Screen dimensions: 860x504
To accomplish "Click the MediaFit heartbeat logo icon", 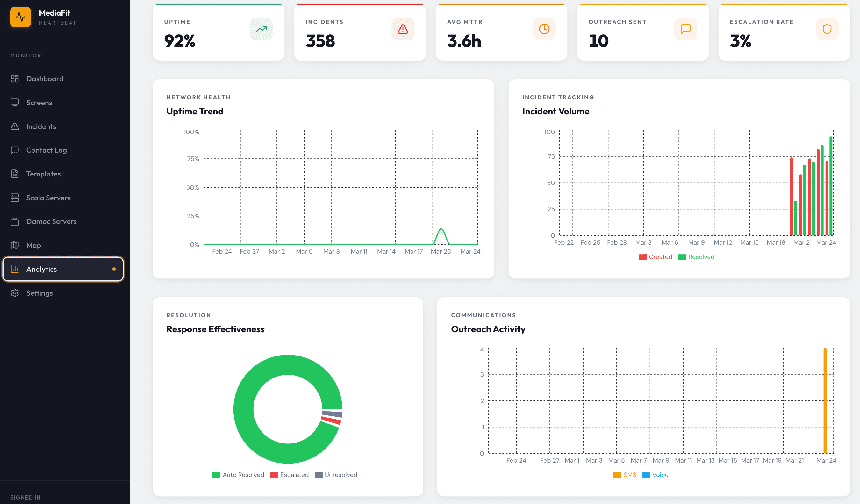I will click(x=20, y=17).
